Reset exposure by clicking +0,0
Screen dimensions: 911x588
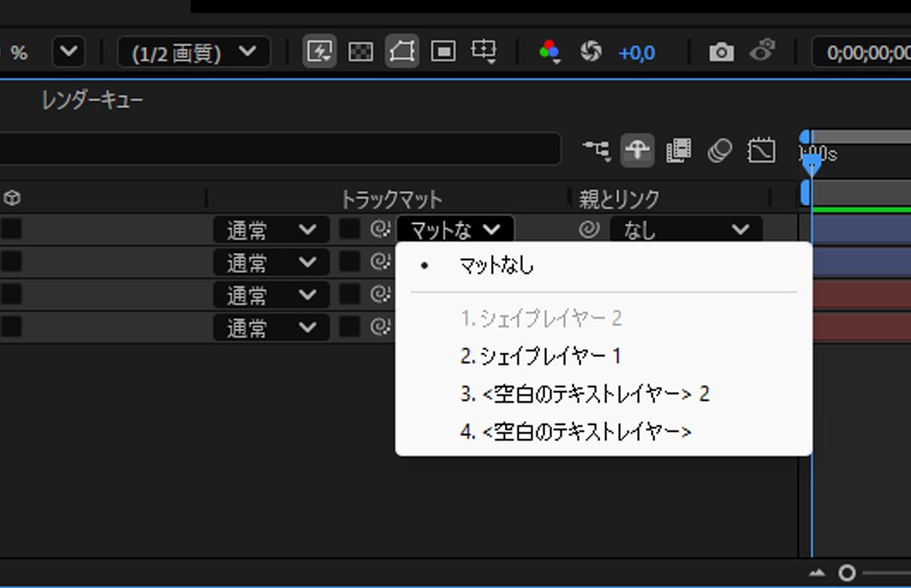[x=636, y=52]
